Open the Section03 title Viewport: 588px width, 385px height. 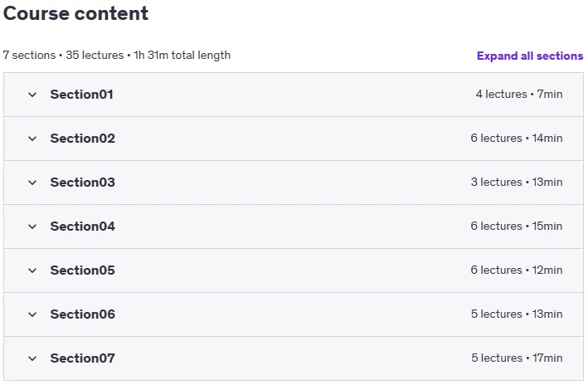pos(82,182)
